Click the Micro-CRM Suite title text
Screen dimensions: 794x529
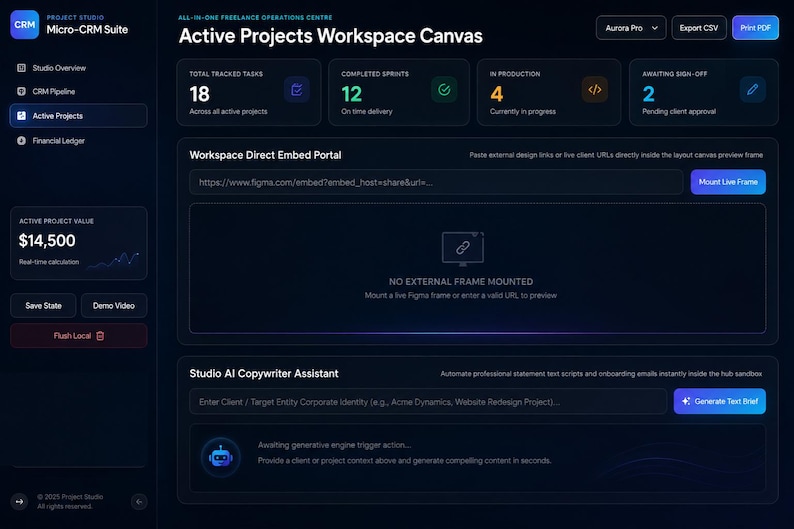[87, 30]
